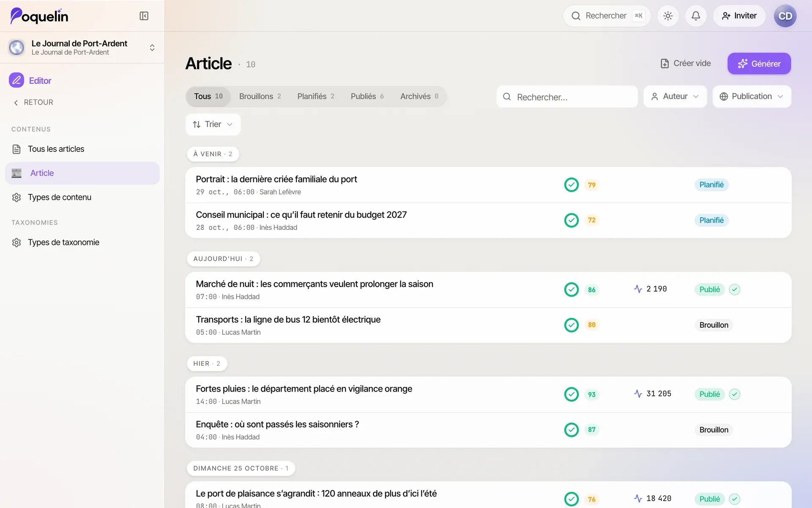Viewport: 812px width, 508px height.
Task: Click the gear icon beside Types de taxonomie
Action: (x=16, y=243)
